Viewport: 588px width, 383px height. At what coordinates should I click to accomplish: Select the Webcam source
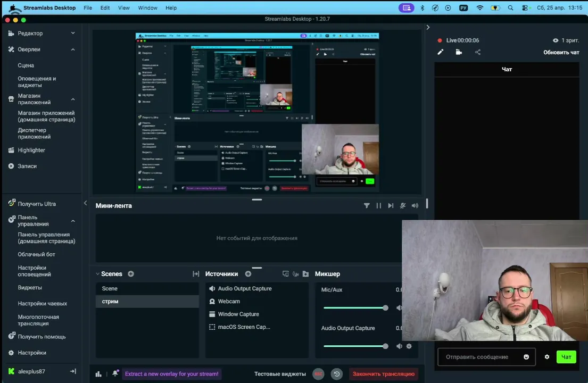(x=256, y=301)
